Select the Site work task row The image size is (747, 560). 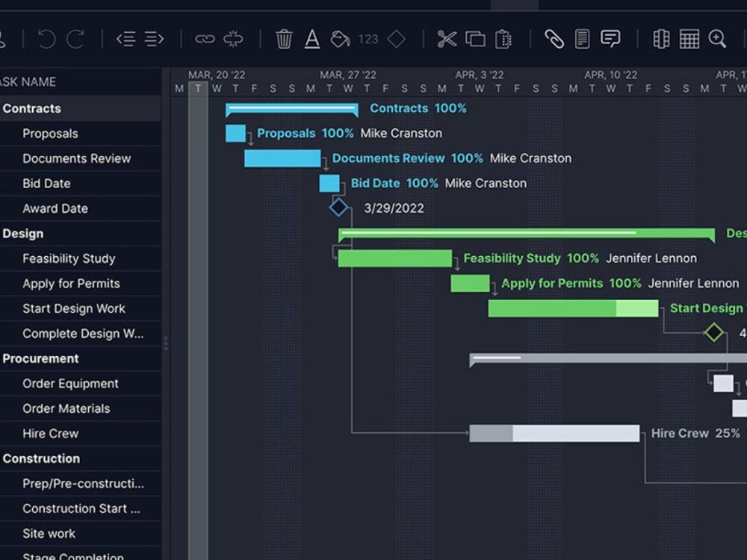pos(80,534)
